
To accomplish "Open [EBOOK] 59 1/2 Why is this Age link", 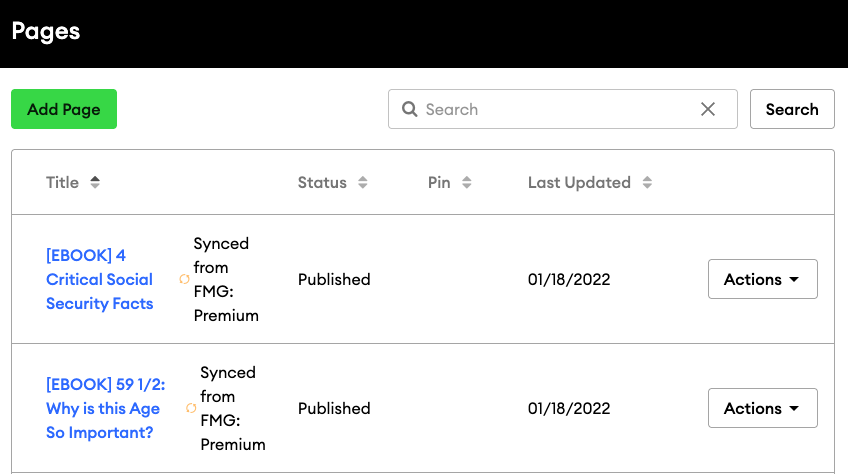I will coord(105,408).
